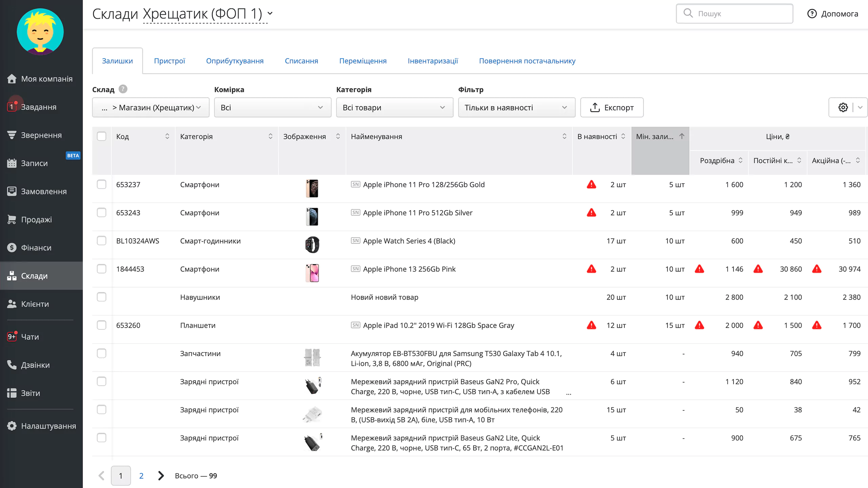Screen dimensions: 868x488
Task: Open Комірка dropdown showing Всі
Action: (273, 107)
